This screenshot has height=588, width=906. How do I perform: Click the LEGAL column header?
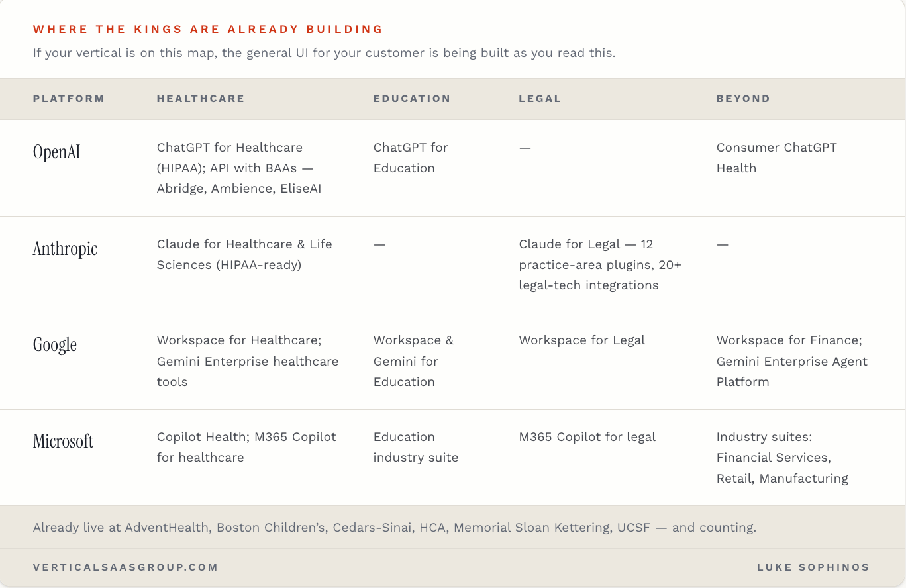[x=540, y=99]
